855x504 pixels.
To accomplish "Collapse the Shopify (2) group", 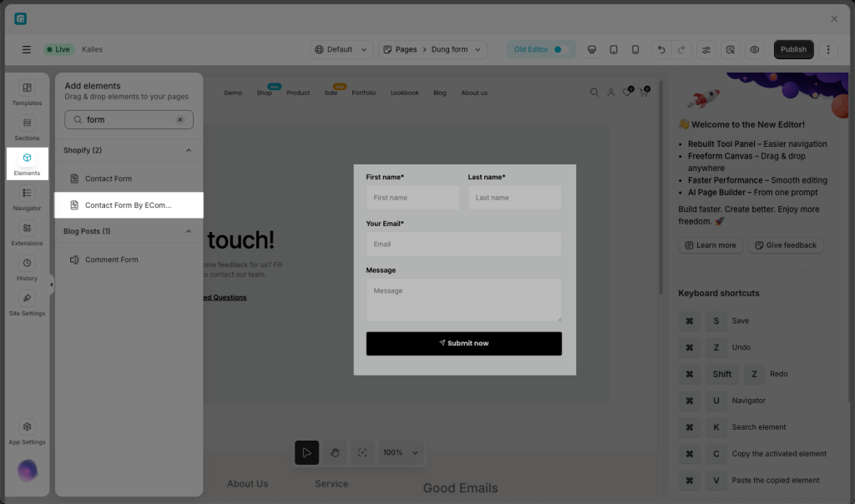I will pos(188,150).
